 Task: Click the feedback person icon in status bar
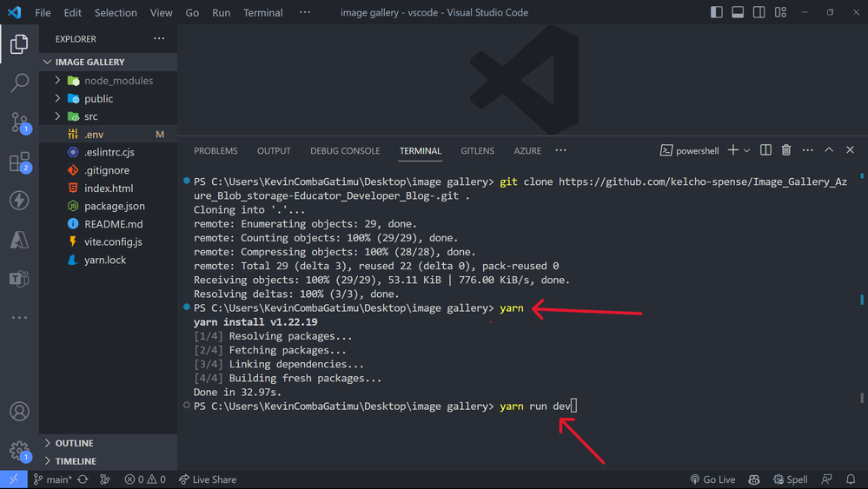pos(826,479)
